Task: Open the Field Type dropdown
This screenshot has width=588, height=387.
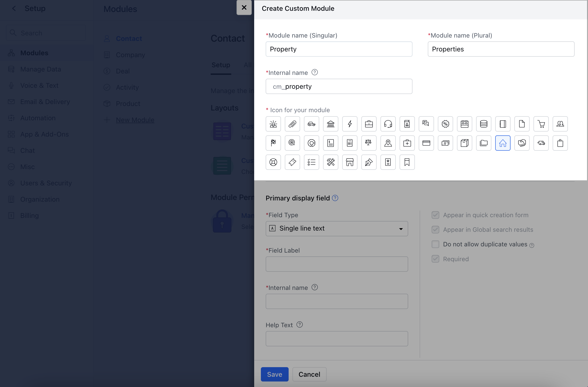Action: pyautogui.click(x=337, y=229)
